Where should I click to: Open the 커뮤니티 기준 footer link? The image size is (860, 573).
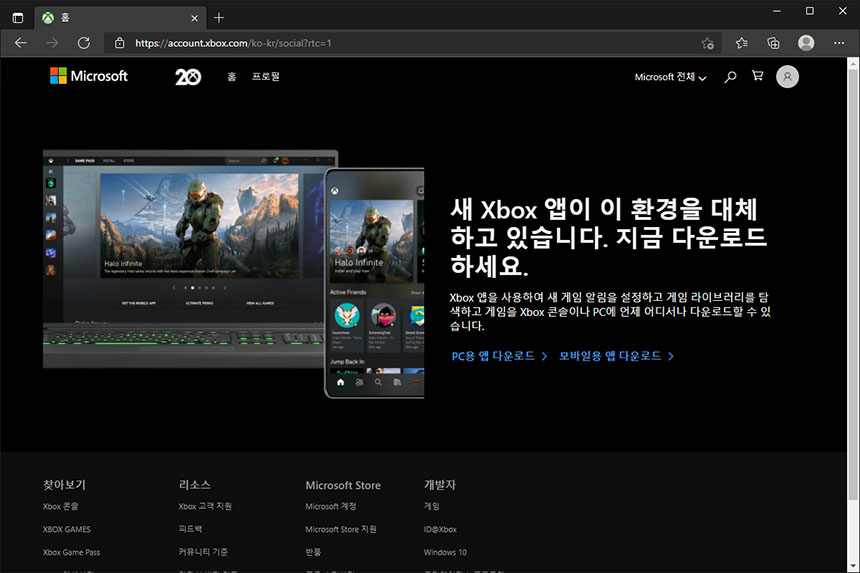(203, 552)
